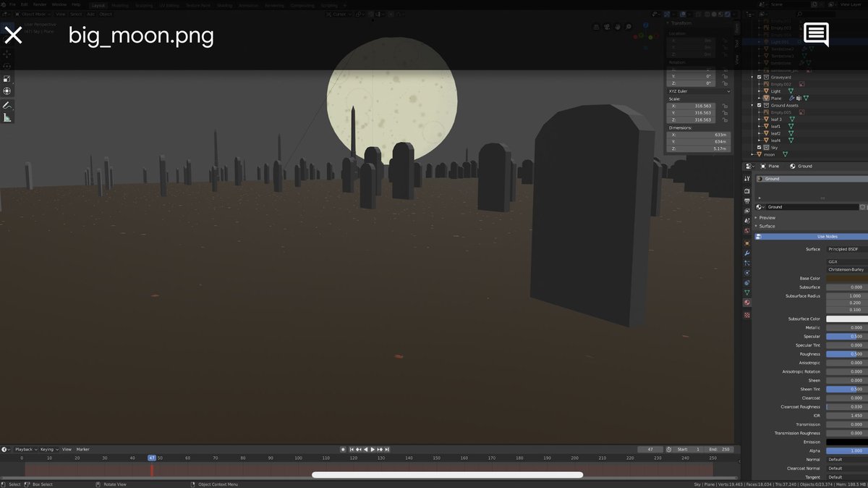Viewport: 868px width, 488px height.
Task: Open the Subsurface Color swatch
Action: click(847, 319)
